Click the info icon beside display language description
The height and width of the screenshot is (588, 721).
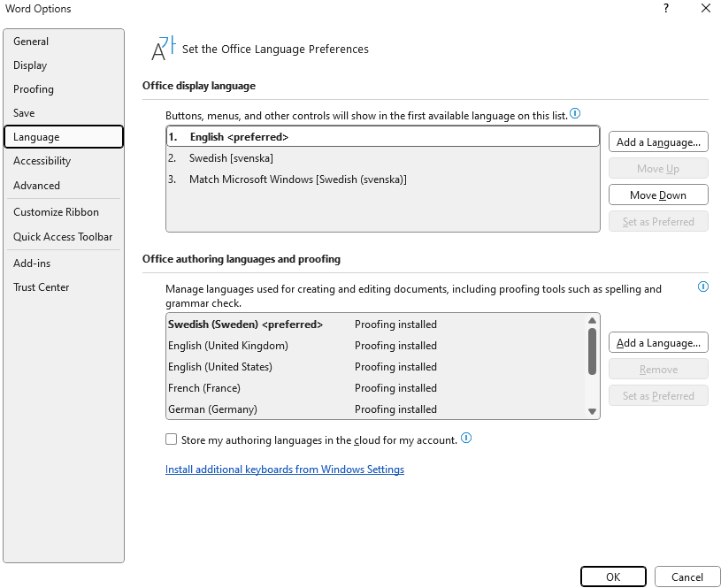pos(575,113)
